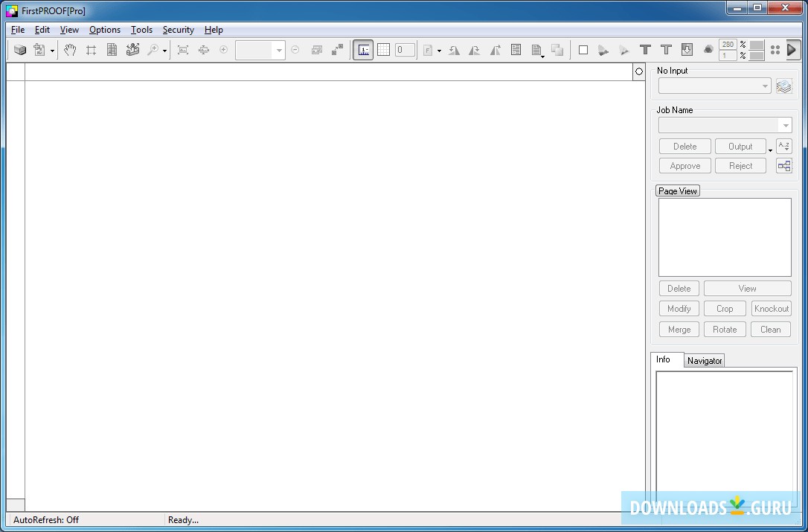This screenshot has width=808, height=532.
Task: Click the solid bold T icon
Action: (645, 50)
